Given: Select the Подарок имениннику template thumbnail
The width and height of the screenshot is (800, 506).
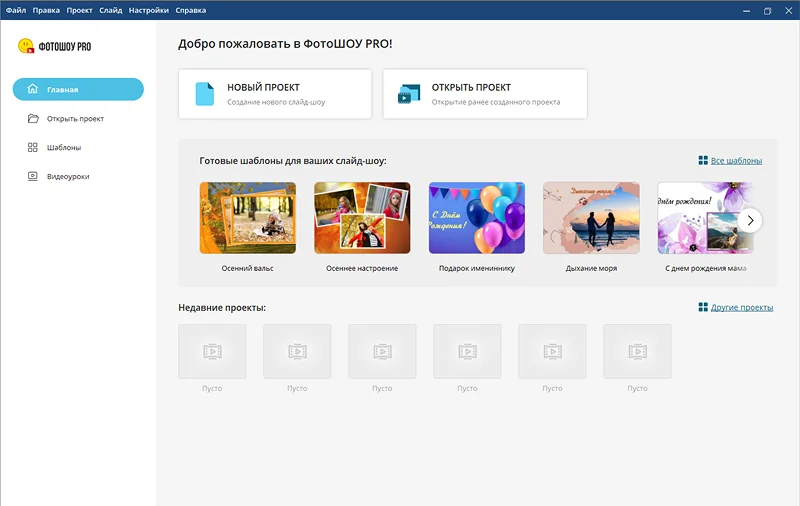Looking at the screenshot, I should pyautogui.click(x=477, y=218).
